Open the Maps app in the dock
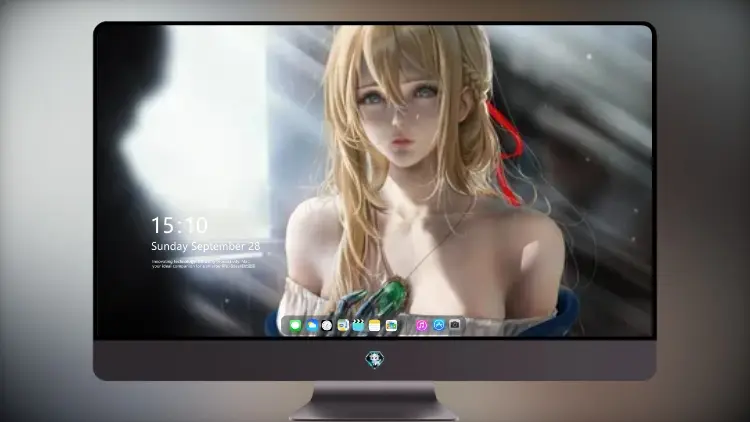The image size is (750, 422). [343, 326]
